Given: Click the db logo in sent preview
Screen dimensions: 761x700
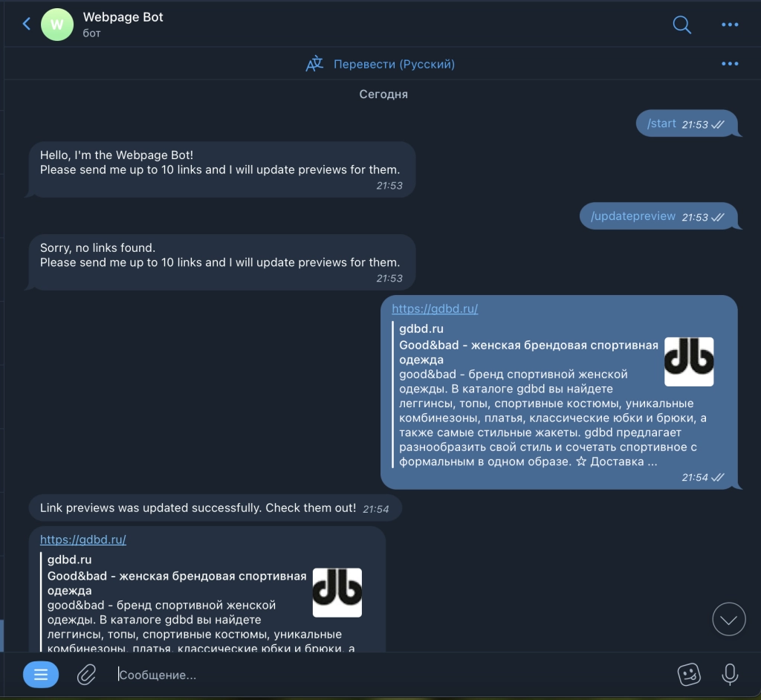Looking at the screenshot, I should click(x=689, y=362).
